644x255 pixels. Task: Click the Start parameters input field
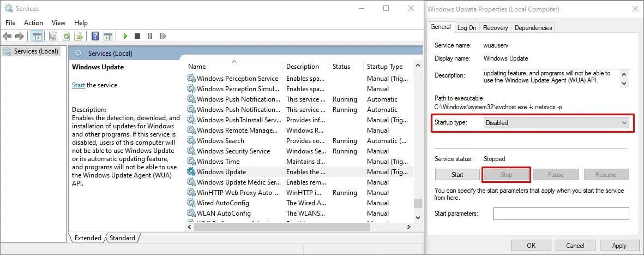coord(561,214)
